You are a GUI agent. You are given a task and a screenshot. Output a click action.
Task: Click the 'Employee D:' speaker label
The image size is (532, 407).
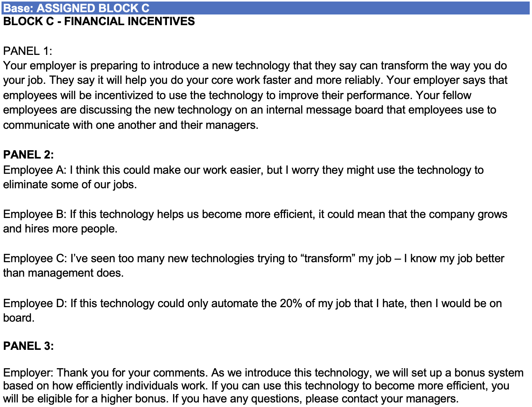point(35,303)
